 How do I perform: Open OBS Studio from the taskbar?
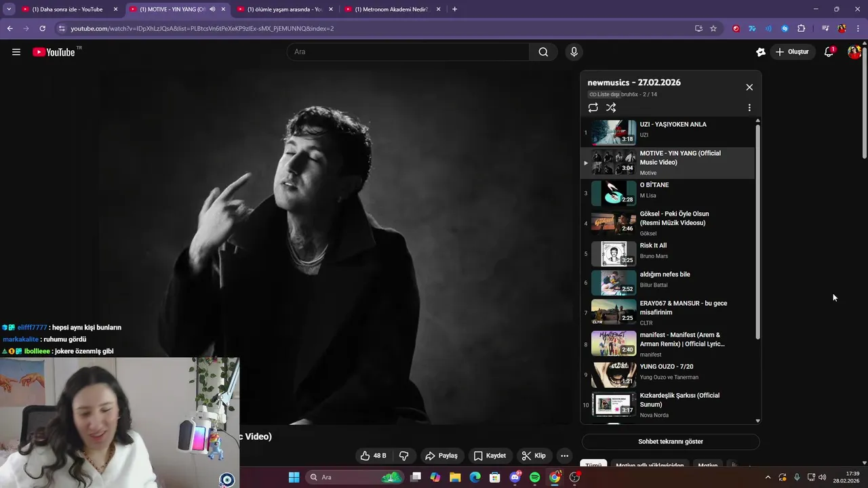click(x=574, y=477)
